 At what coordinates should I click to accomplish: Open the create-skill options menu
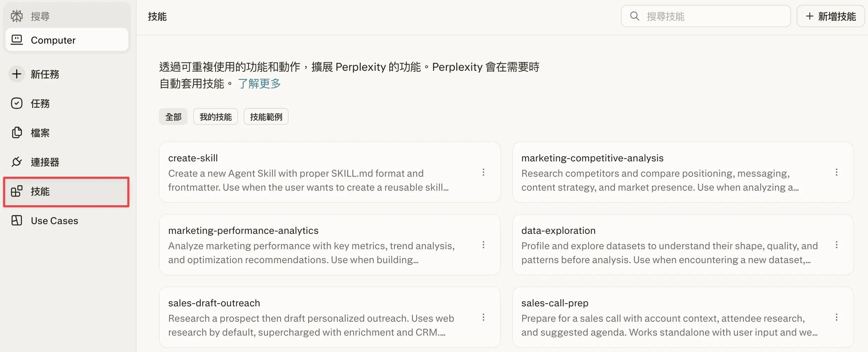tap(483, 173)
